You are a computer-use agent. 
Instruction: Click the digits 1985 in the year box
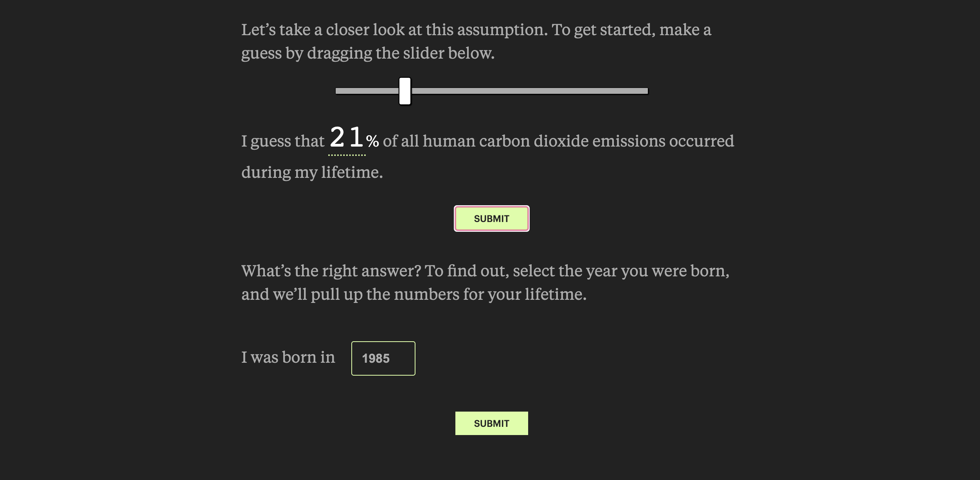376,358
